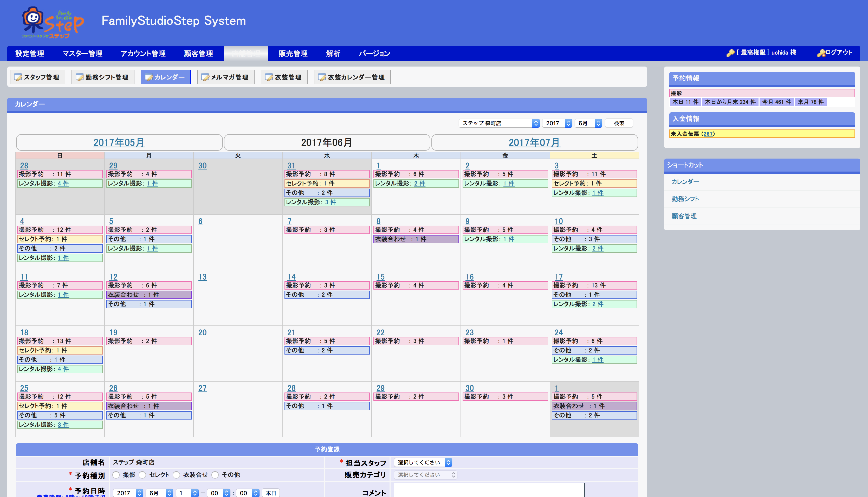Click the Family Studio Step logo
868x497 pixels.
53,23
